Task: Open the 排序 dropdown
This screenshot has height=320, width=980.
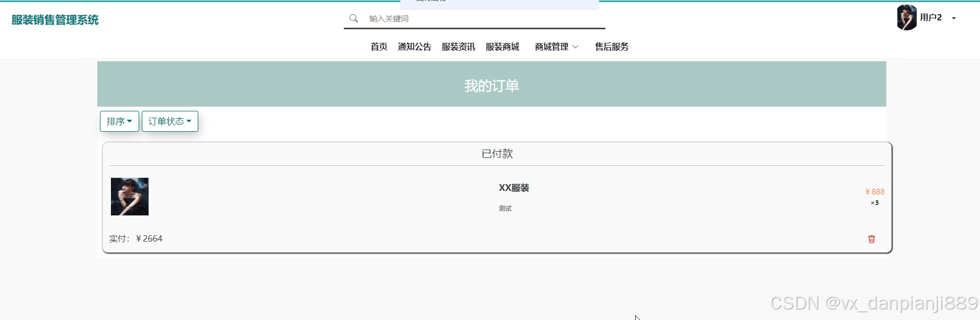Action: pos(119,121)
